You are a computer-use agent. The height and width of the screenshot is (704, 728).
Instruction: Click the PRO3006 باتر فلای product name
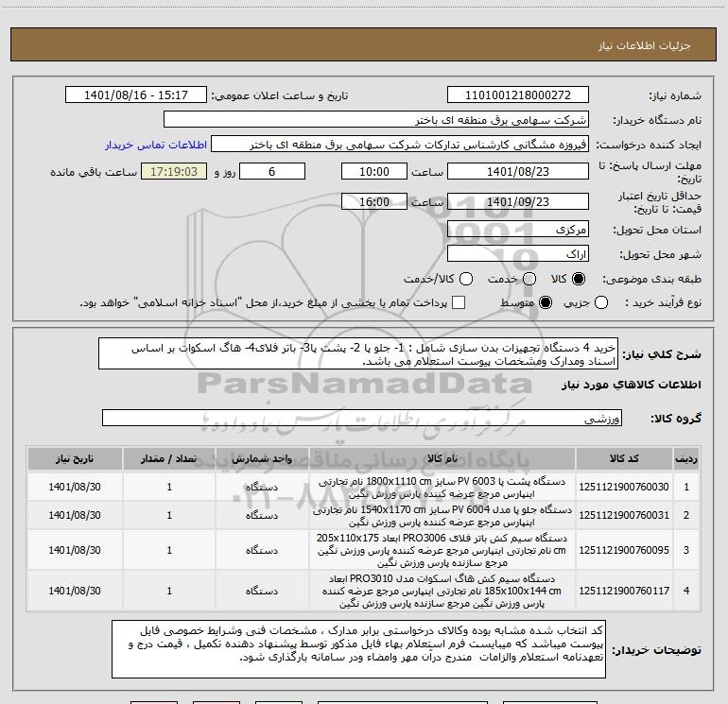click(442, 550)
